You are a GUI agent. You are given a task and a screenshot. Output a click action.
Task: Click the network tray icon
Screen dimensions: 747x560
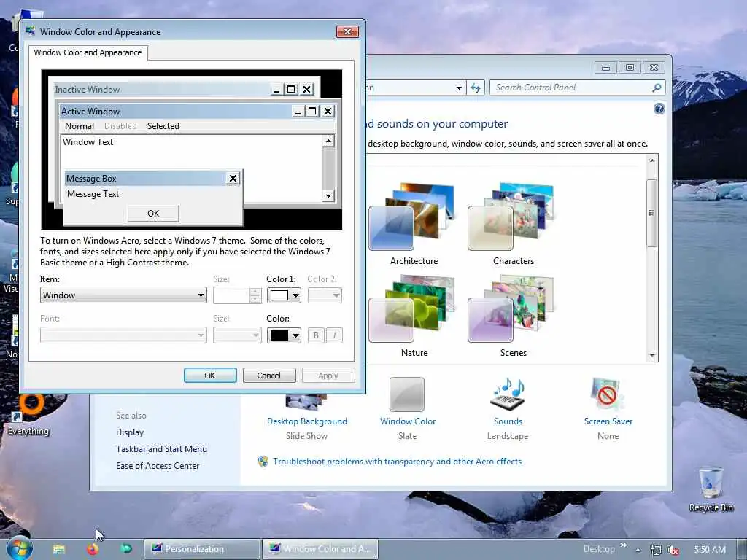656,550
